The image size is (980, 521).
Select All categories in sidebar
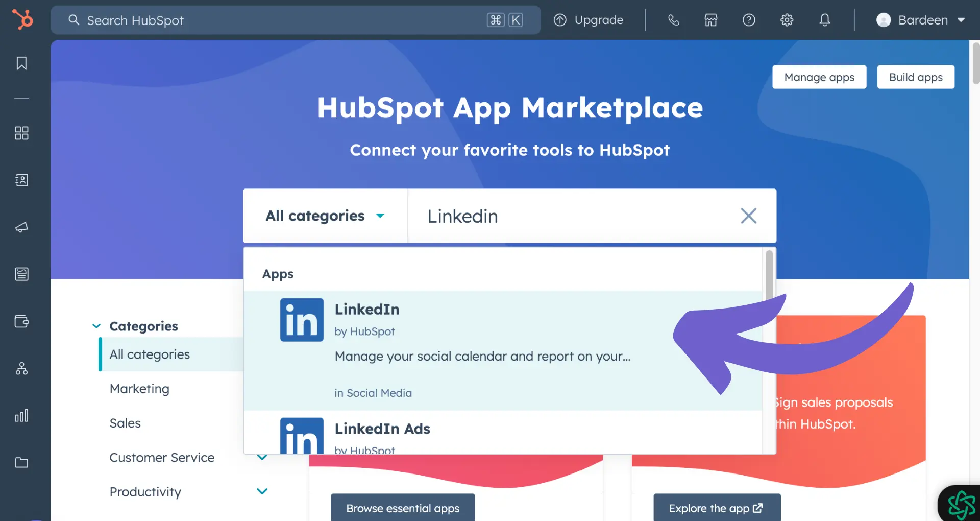(171, 354)
